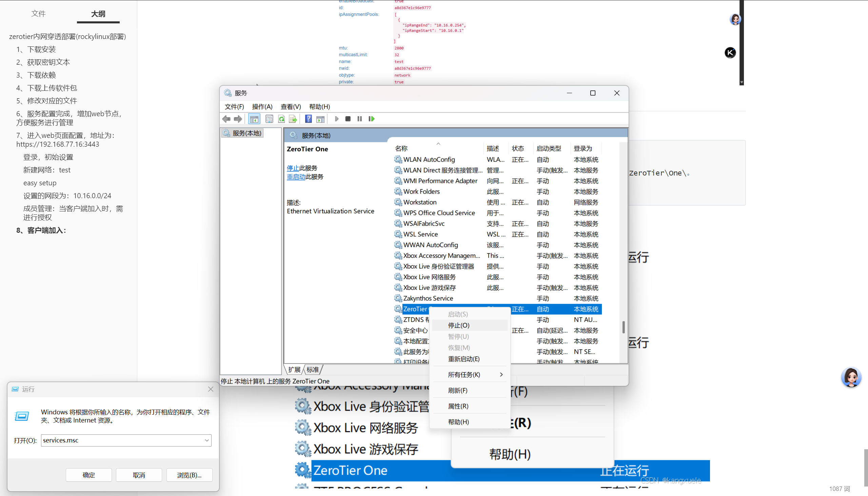Switch to the 标准 tab
The width and height of the screenshot is (868, 496).
click(x=313, y=370)
